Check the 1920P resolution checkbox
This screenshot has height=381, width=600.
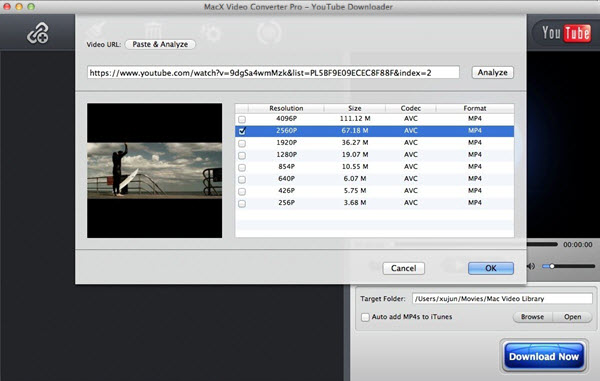pos(242,143)
